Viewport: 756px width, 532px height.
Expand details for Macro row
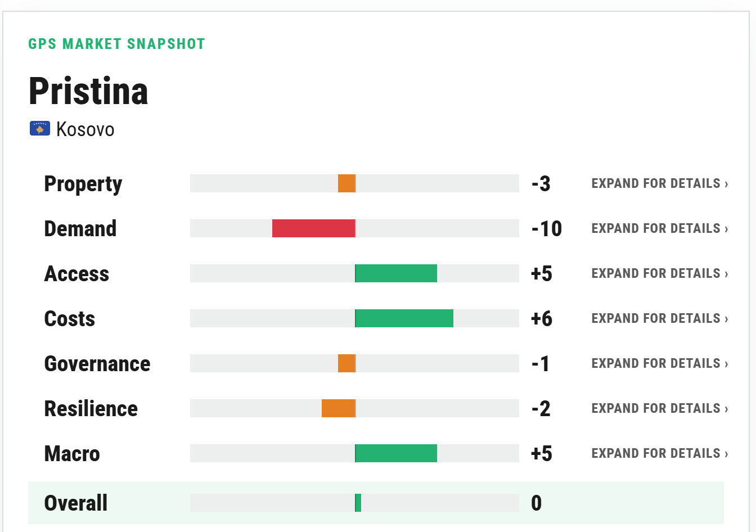point(659,453)
